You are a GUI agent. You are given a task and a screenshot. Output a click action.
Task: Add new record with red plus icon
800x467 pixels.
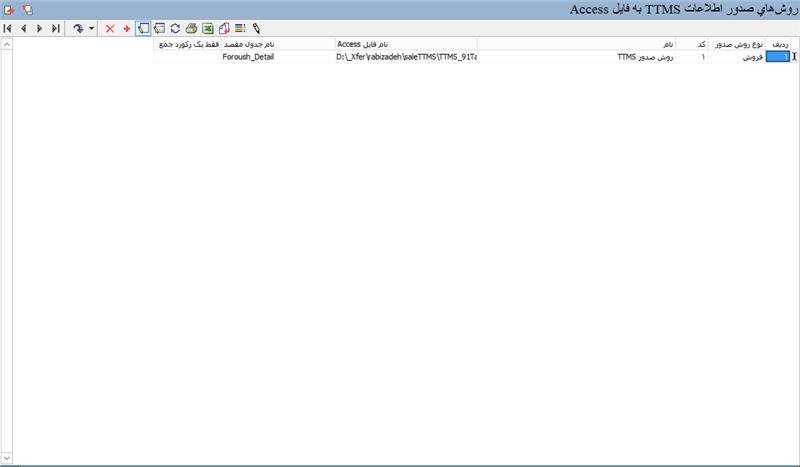127,29
